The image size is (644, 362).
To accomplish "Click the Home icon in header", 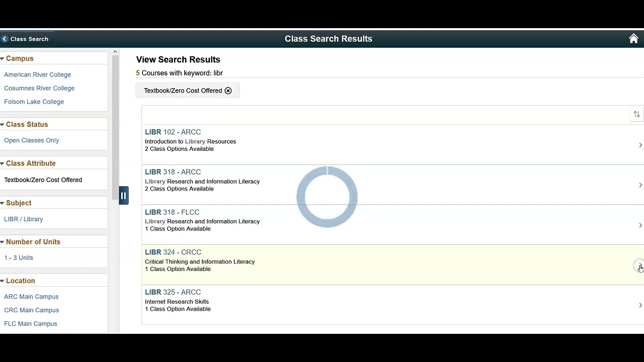I will (x=633, y=39).
